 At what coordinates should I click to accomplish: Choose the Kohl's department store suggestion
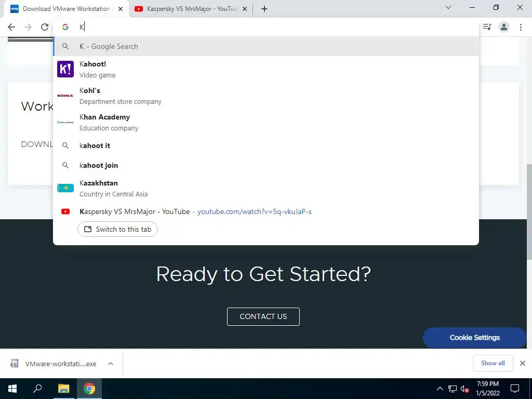pos(266,96)
